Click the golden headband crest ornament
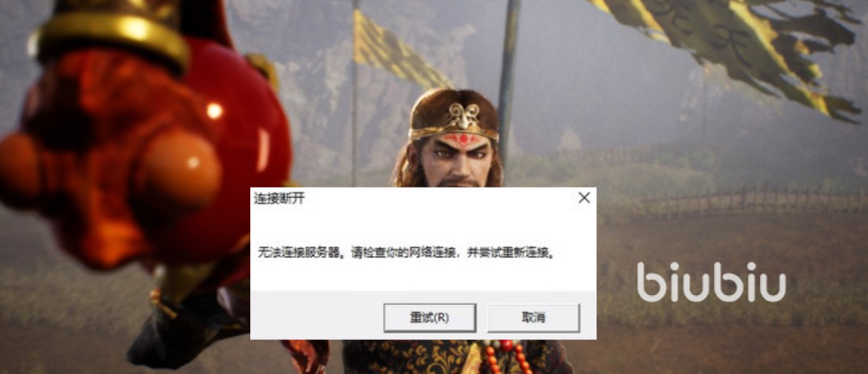This screenshot has height=374, width=868. tap(464, 116)
